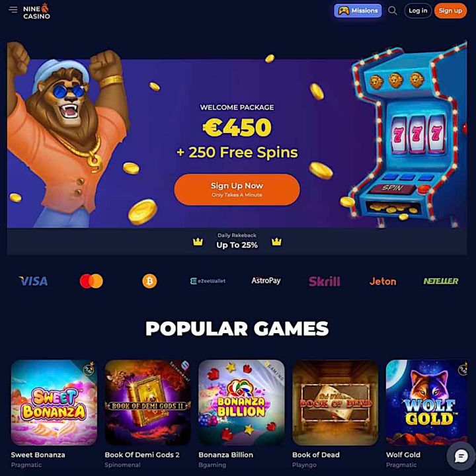
Task: Select the Bitcoin payment icon
Action: (149, 281)
